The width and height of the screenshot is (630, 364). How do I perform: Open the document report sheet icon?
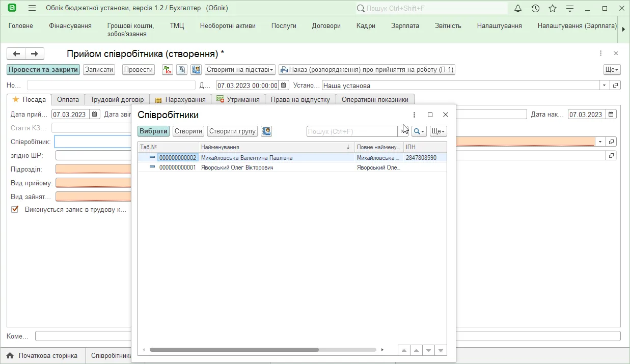click(x=182, y=70)
